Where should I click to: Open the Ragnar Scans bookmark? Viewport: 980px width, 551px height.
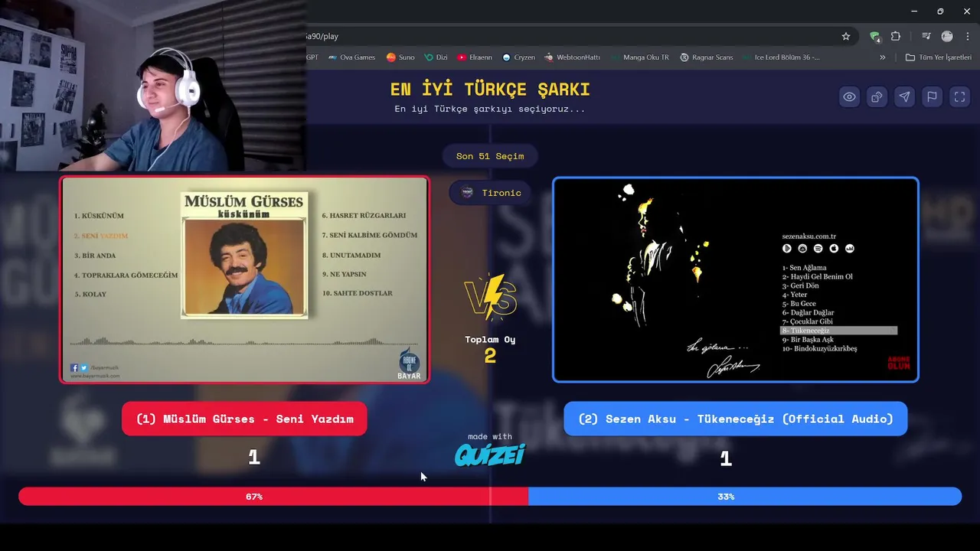click(706, 57)
